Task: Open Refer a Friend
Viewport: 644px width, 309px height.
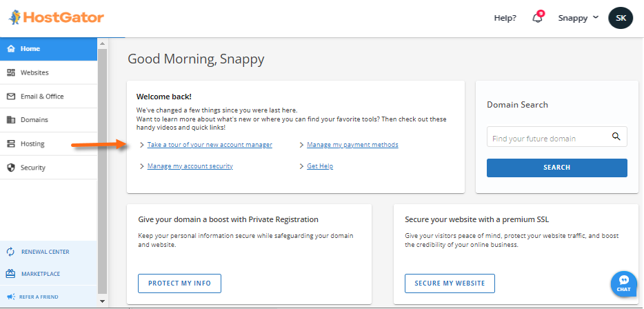Action: coord(48,297)
